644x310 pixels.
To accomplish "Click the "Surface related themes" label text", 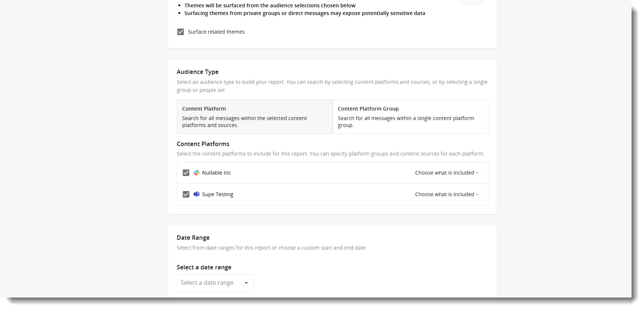I will coord(216,32).
